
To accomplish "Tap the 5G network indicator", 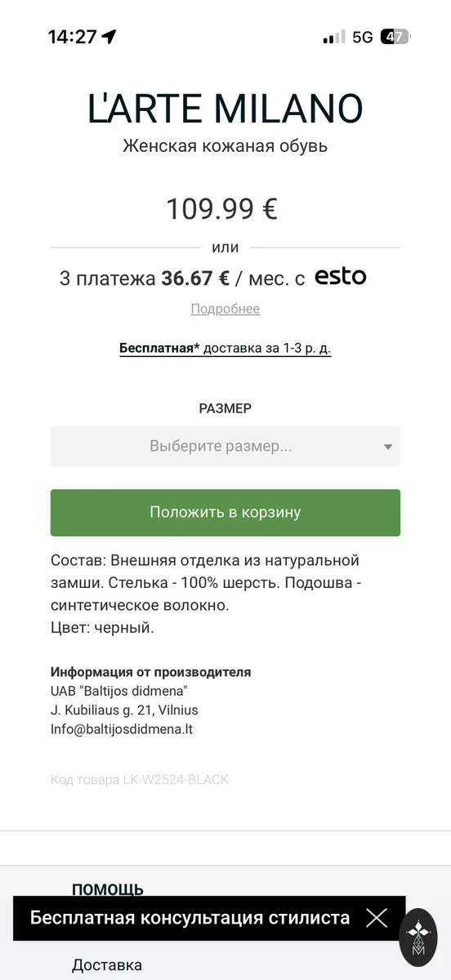I will (363, 37).
